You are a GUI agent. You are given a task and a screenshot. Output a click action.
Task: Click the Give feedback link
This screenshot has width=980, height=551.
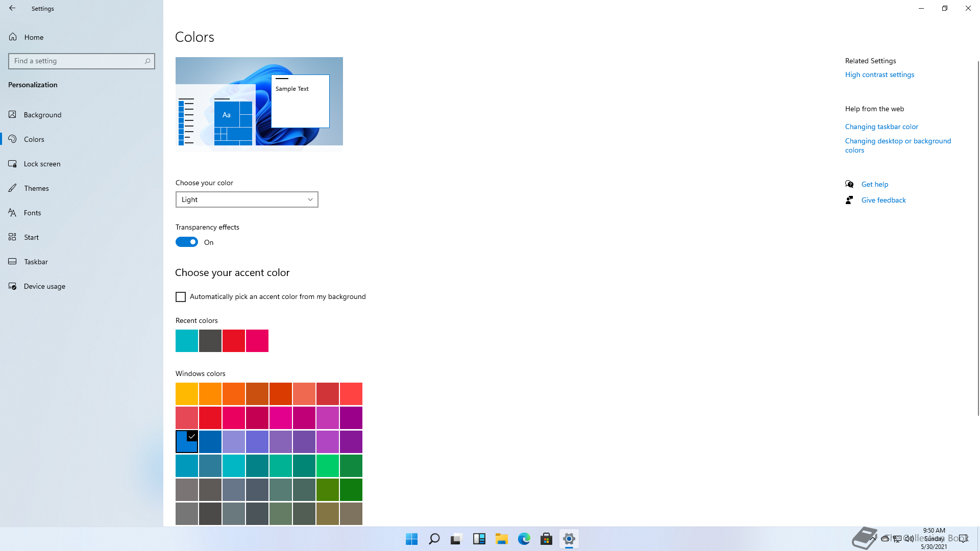pyautogui.click(x=884, y=200)
